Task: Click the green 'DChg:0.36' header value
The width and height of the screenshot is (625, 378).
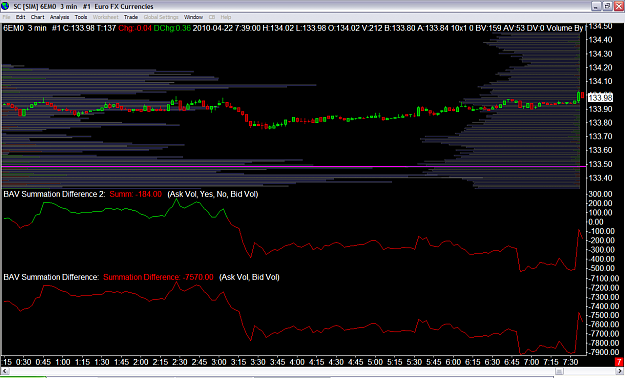Action: pyautogui.click(x=172, y=28)
